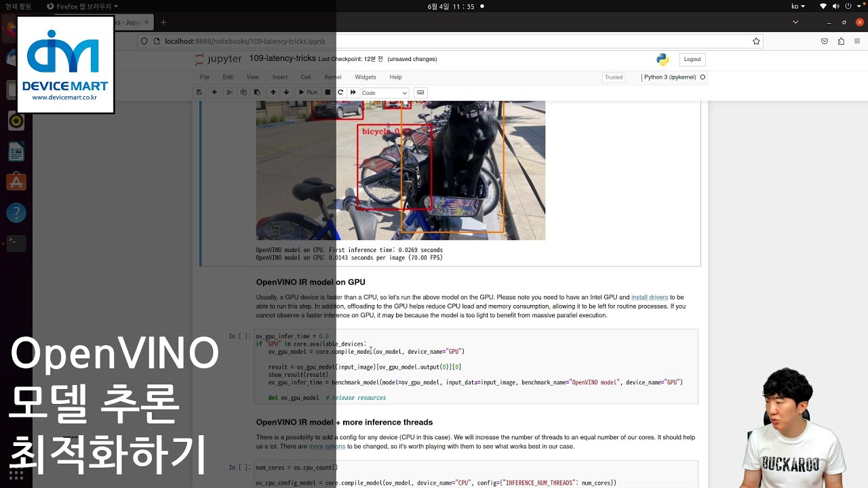Follow the more options link
Viewport: 868px width, 488px height.
327,446
